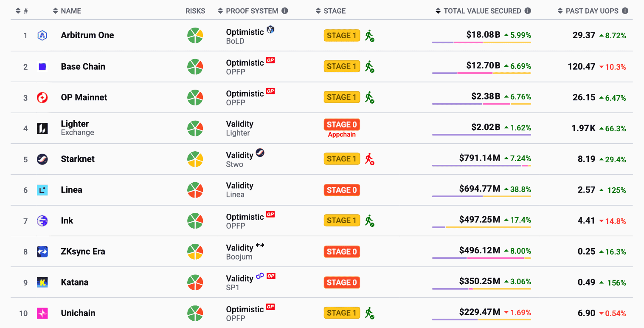This screenshot has height=328, width=644.
Task: Click ZKsync Era's double-arrow icon near Validity Boojum
Action: (x=259, y=245)
